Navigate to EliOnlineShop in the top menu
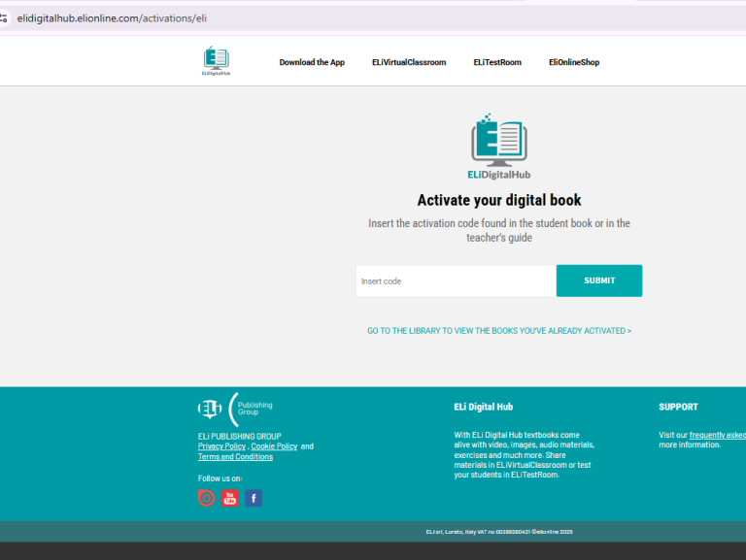The width and height of the screenshot is (746, 560). [573, 62]
